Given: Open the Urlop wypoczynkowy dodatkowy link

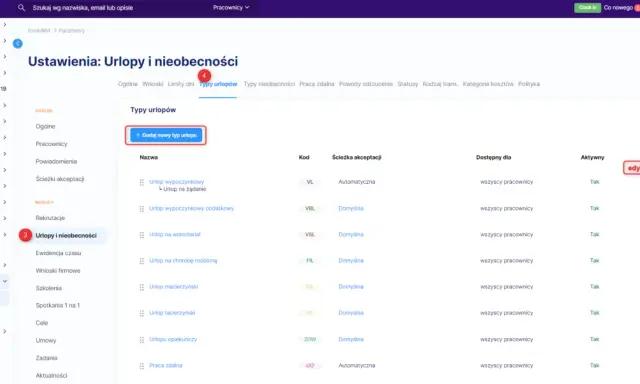Looking at the screenshot, I should coord(191,208).
